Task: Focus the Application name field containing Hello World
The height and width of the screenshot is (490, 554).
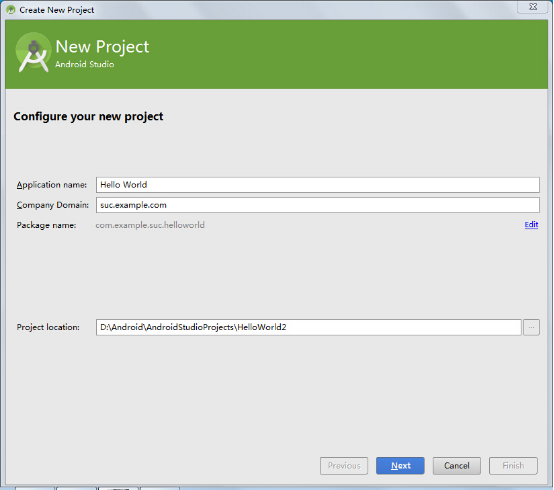Action: [318, 185]
